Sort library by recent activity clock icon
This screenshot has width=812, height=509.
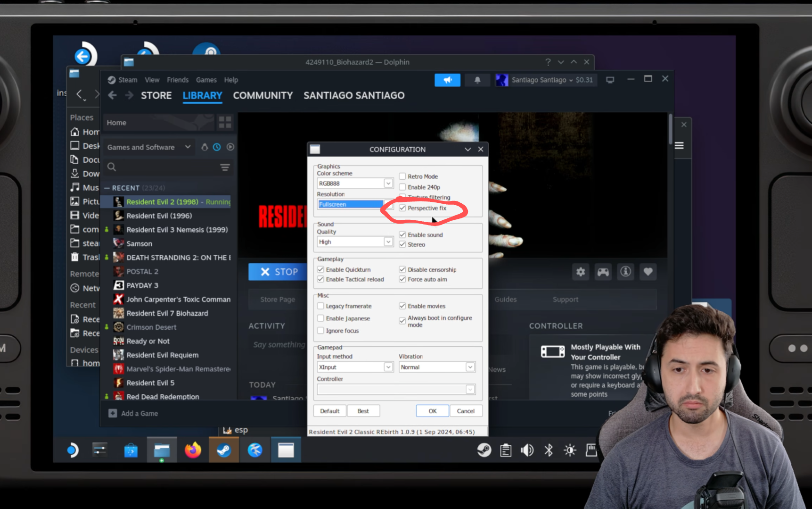click(217, 147)
